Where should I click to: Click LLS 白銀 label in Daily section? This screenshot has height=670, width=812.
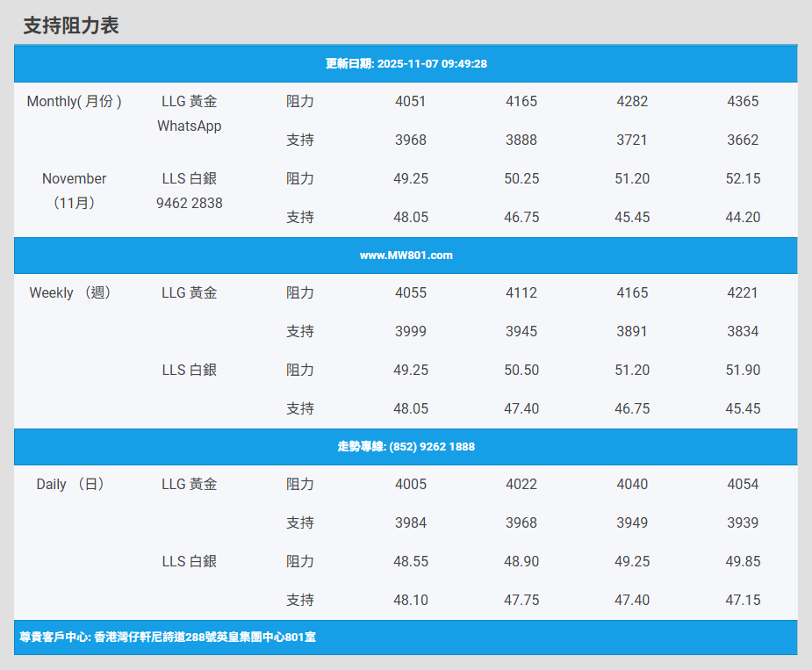pos(190,561)
